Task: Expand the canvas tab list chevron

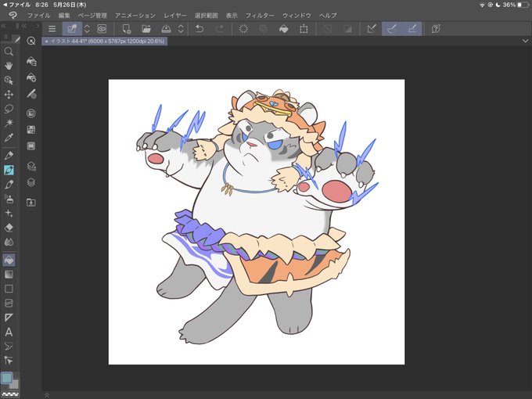Action: [x=525, y=41]
